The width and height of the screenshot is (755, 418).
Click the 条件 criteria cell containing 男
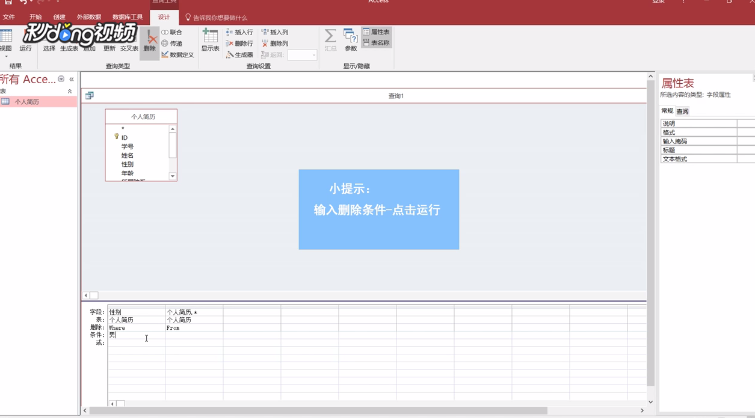point(136,335)
